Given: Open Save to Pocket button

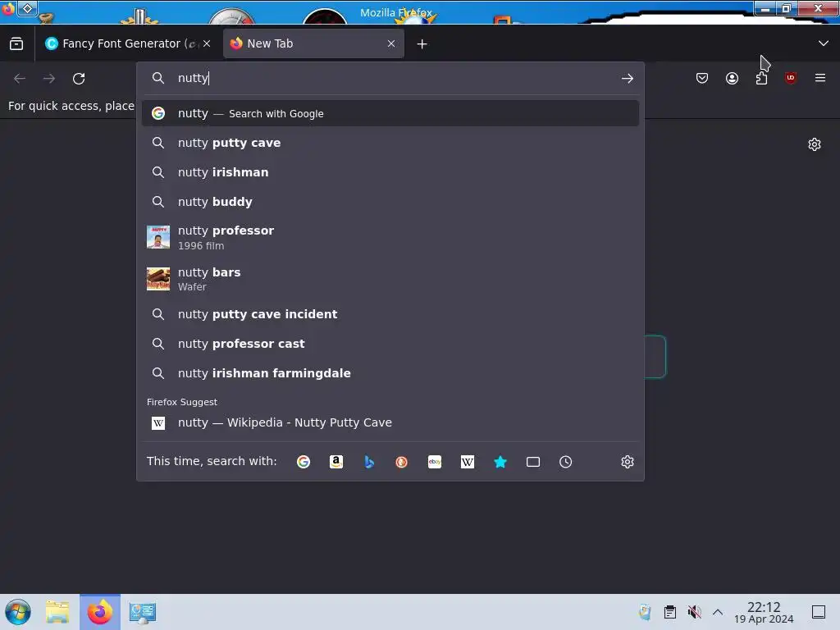Looking at the screenshot, I should click(x=702, y=78).
